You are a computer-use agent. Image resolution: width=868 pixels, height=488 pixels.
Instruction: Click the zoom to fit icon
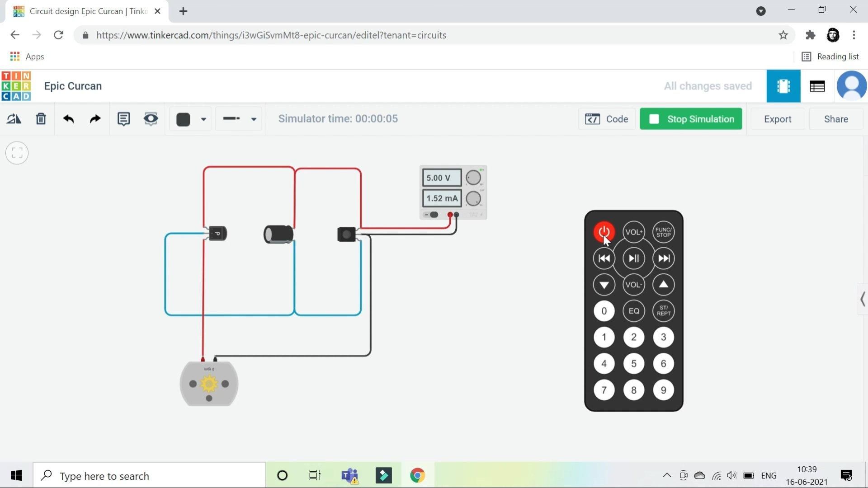click(17, 153)
